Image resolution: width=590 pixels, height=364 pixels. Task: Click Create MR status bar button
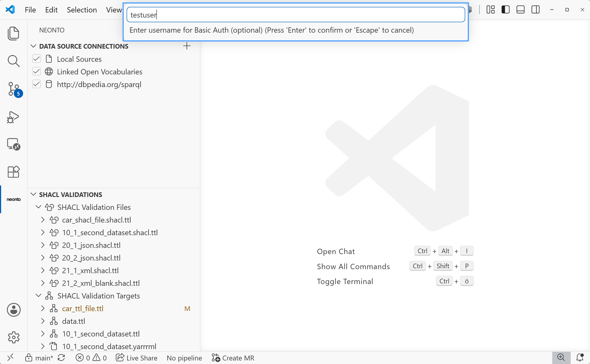pyautogui.click(x=233, y=358)
